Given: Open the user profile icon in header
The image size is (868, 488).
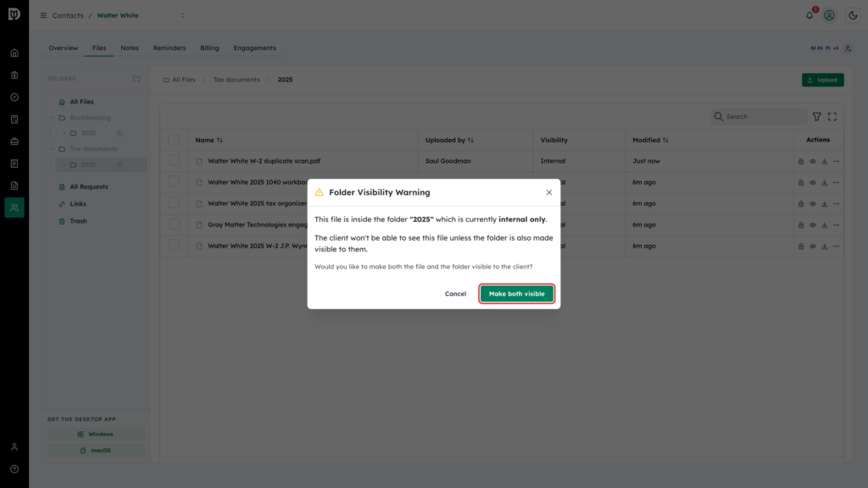Looking at the screenshot, I should pos(829,15).
